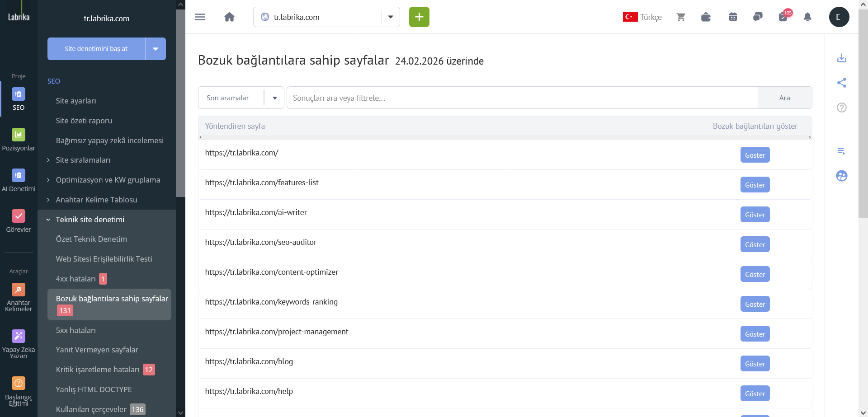Click Göster for keywords-ranking row
This screenshot has width=868, height=417.
pos(755,304)
